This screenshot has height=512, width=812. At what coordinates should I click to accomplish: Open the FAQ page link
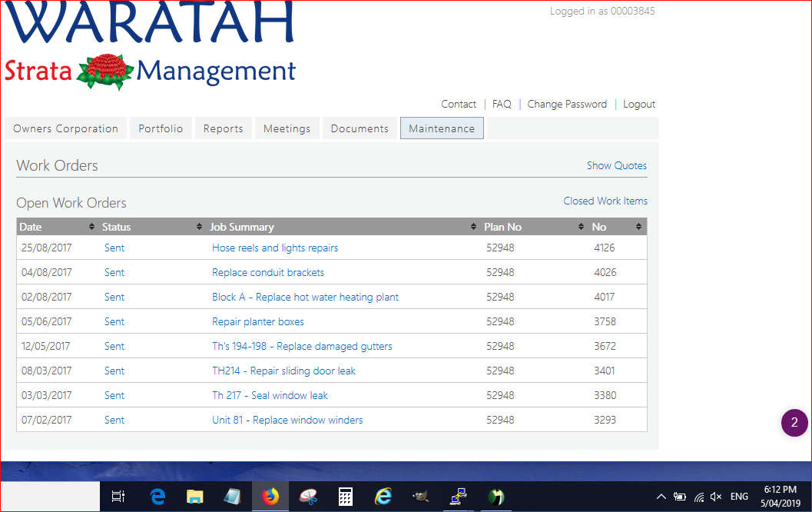(502, 104)
